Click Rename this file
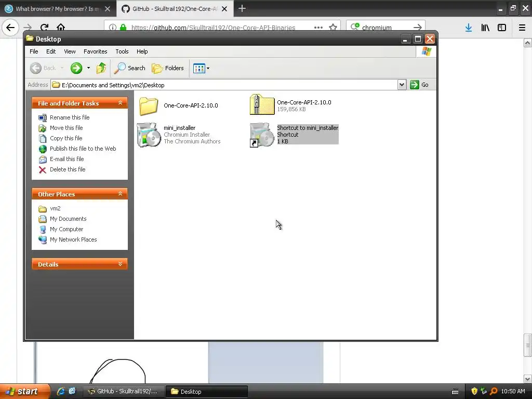The height and width of the screenshot is (399, 532). [70, 117]
